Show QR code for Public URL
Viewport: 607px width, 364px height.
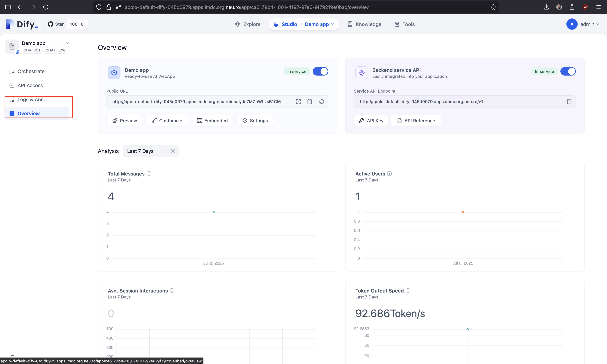(298, 102)
